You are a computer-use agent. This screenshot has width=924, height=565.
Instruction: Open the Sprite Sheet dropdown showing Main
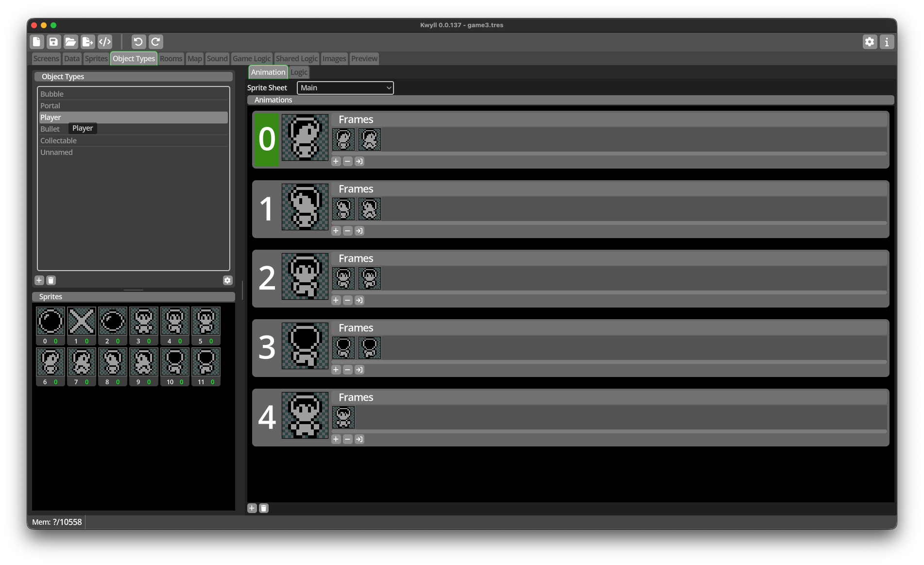click(x=345, y=88)
